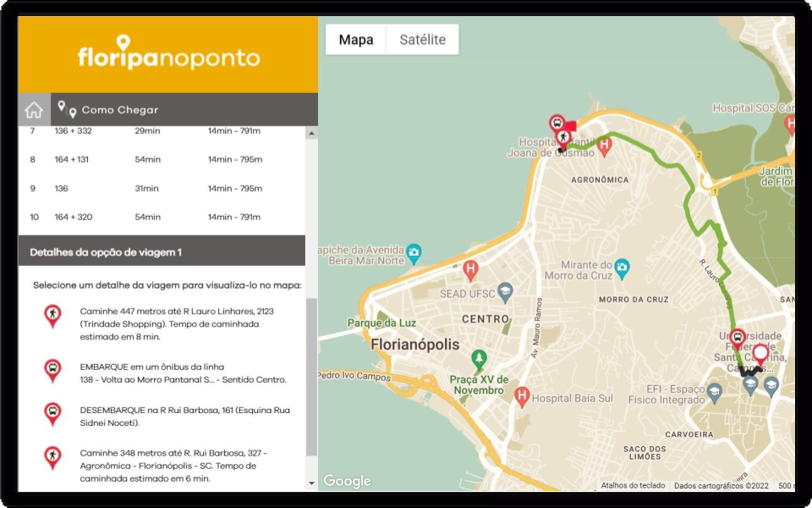Click hospital H marker above SEAD UFSC
The width and height of the screenshot is (812, 508).
[x=470, y=269]
